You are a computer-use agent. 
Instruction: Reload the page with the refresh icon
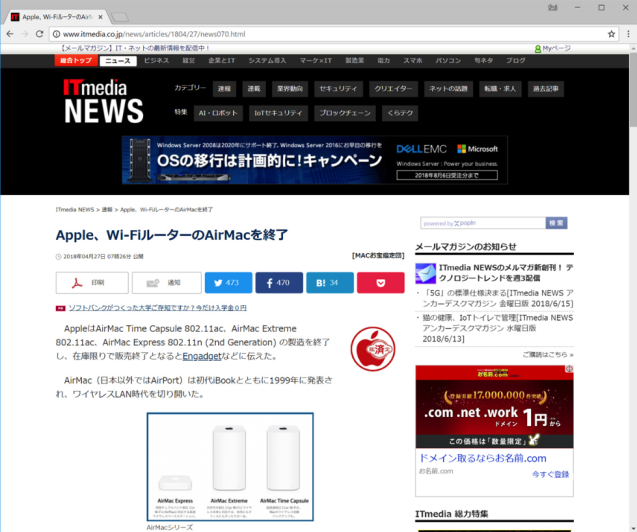point(39,34)
